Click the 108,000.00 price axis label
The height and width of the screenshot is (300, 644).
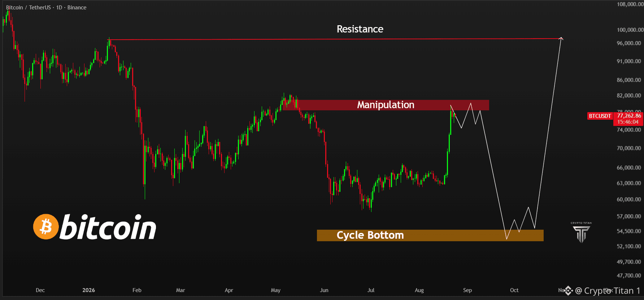pos(630,4)
